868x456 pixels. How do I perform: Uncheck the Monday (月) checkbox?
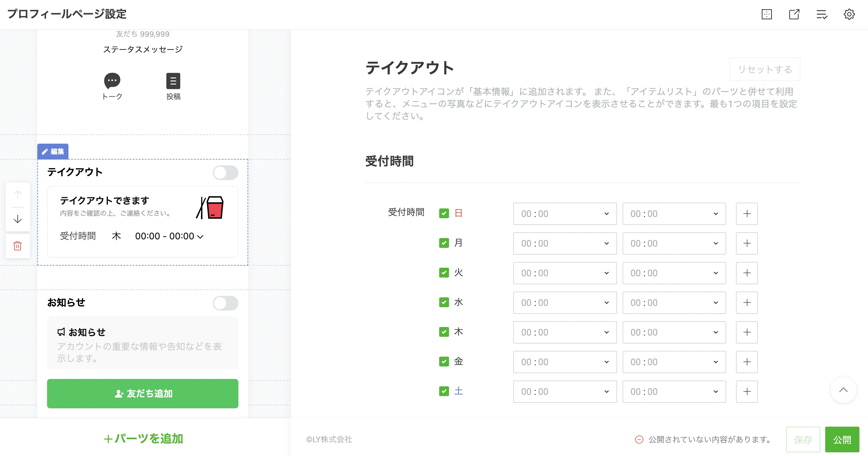coord(444,243)
